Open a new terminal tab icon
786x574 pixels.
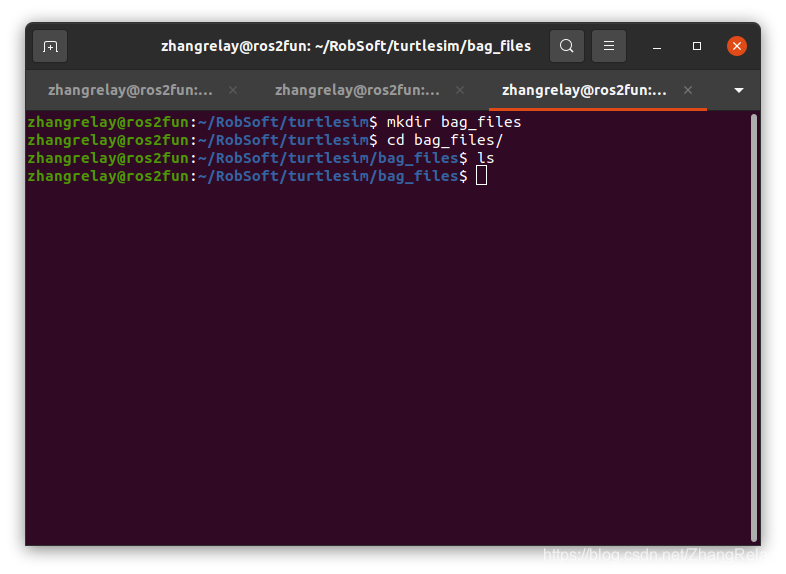pyautogui.click(x=50, y=47)
